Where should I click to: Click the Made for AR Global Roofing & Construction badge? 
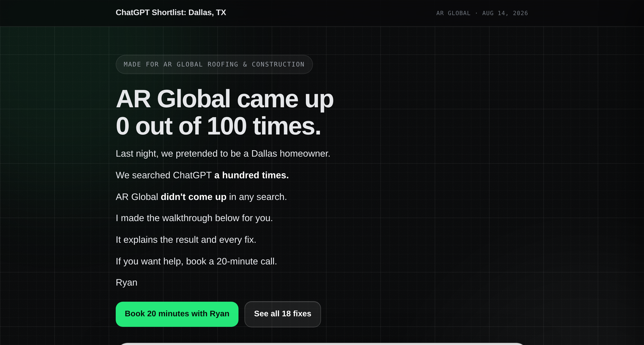pos(214,64)
